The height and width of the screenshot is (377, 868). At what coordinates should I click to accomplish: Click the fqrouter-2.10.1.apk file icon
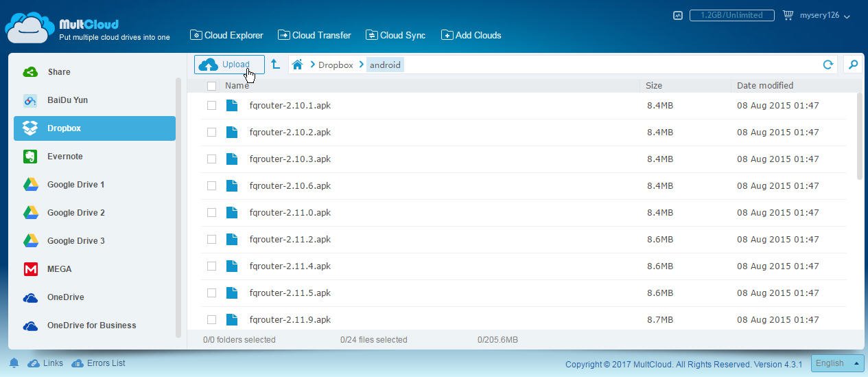pos(232,105)
